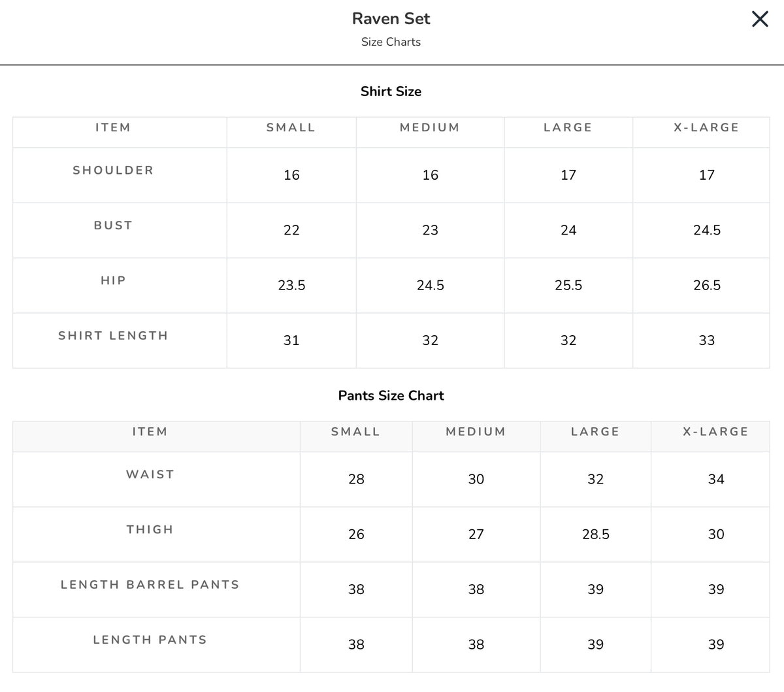Click the Raven Set title text
The height and width of the screenshot is (692, 784).
tap(391, 18)
